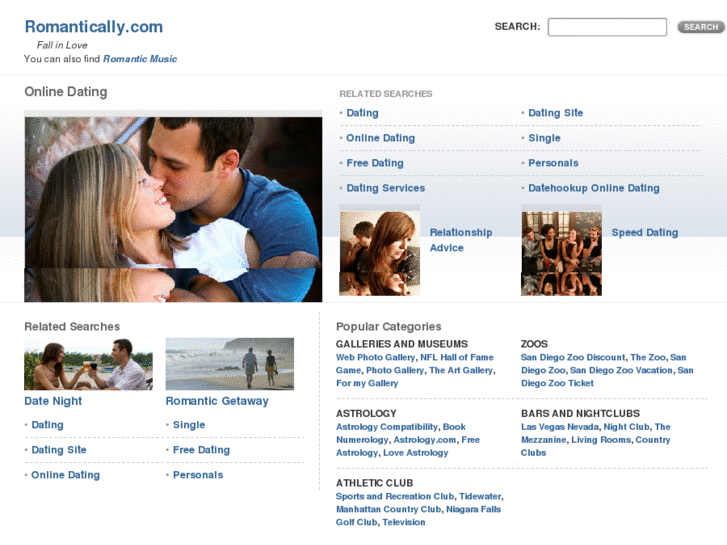Image resolution: width=727 pixels, height=545 pixels.
Task: Open the Country Clubs link
Action: tap(596, 446)
